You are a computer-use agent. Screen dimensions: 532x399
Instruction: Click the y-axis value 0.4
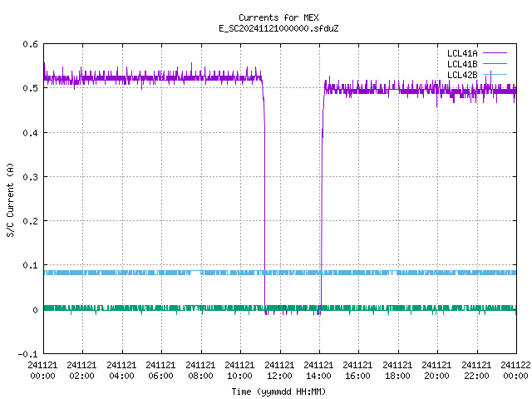[30, 133]
